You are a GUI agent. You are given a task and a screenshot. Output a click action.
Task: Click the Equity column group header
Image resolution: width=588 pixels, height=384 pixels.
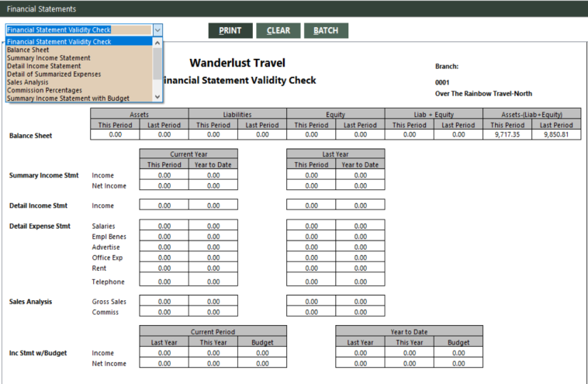coord(336,114)
